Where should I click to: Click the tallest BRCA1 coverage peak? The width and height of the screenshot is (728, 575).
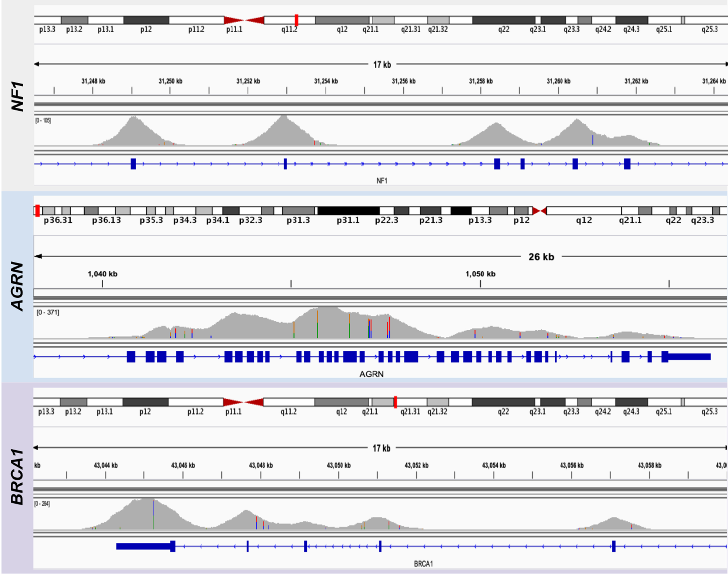(147, 514)
